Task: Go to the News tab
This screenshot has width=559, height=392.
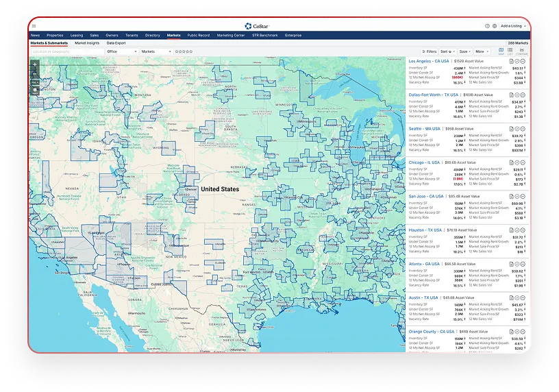Action: (x=35, y=36)
